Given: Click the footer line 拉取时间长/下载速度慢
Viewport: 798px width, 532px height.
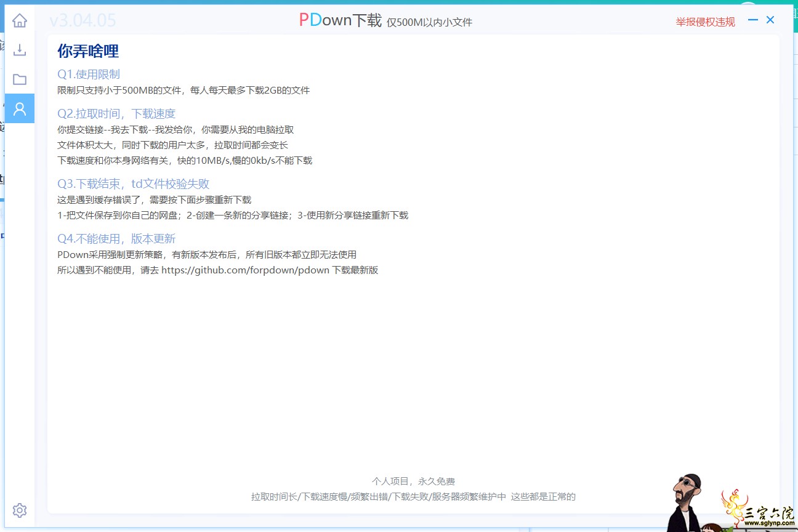Looking at the screenshot, I should (x=413, y=497).
